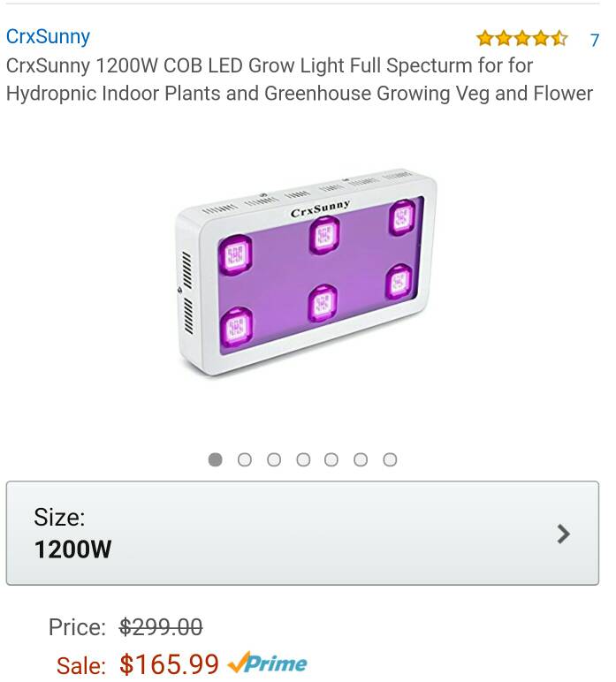Tap the Prime checkmark icon
The width and height of the screenshot is (616, 682).
[x=239, y=663]
